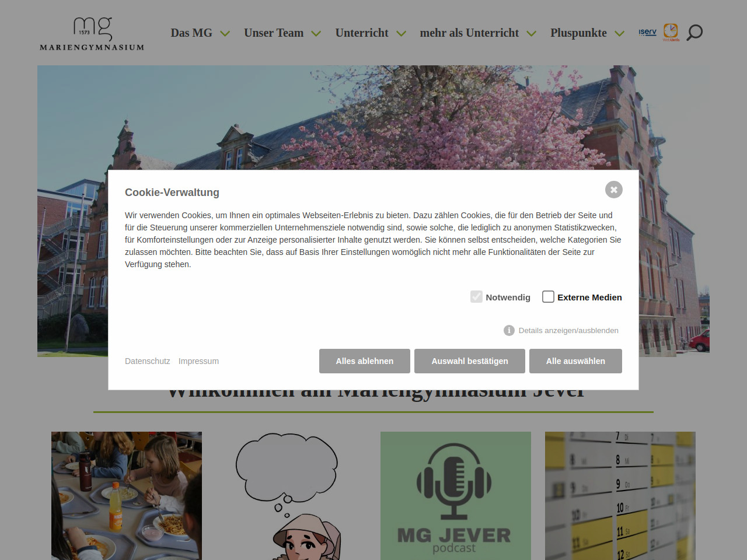747x560 pixels.
Task: Open the WebUntis clock icon
Action: coord(671,32)
